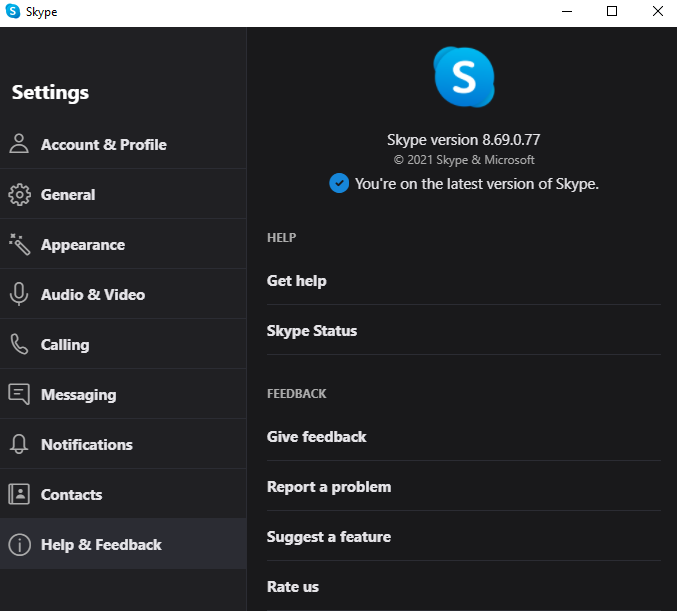Click the Contacts address book icon
Image resolution: width=677 pixels, height=611 pixels.
coord(19,494)
